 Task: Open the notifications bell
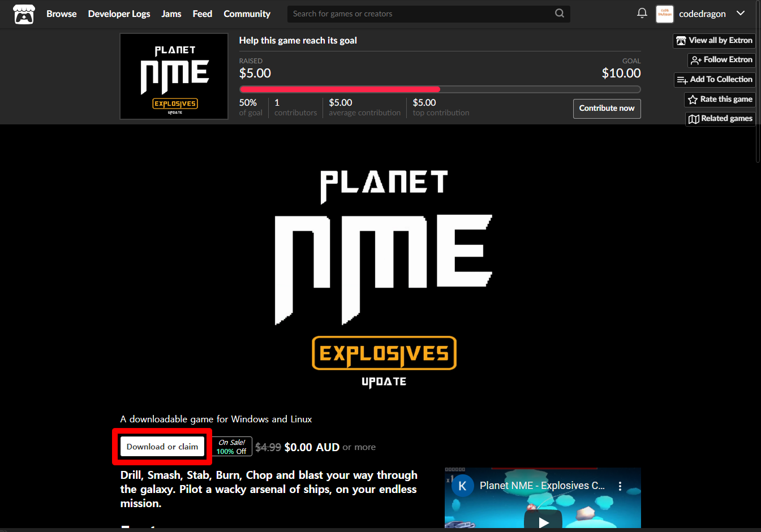[x=642, y=13]
